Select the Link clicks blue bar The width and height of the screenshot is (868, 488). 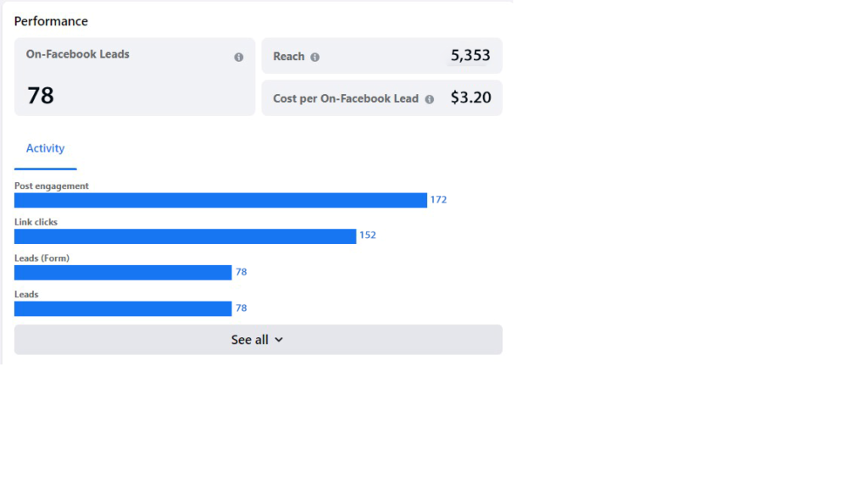click(x=185, y=236)
